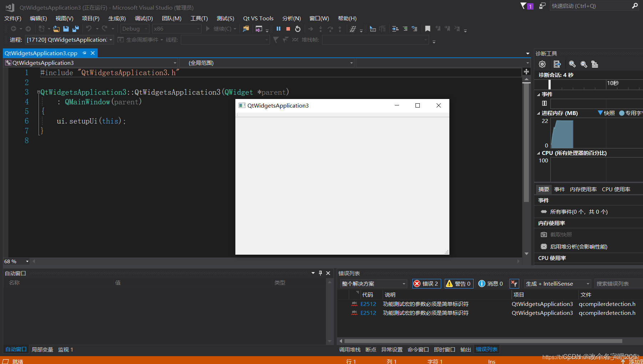643x364 pixels.
Task: Pause debugging with the break-all icon
Action: point(279,29)
